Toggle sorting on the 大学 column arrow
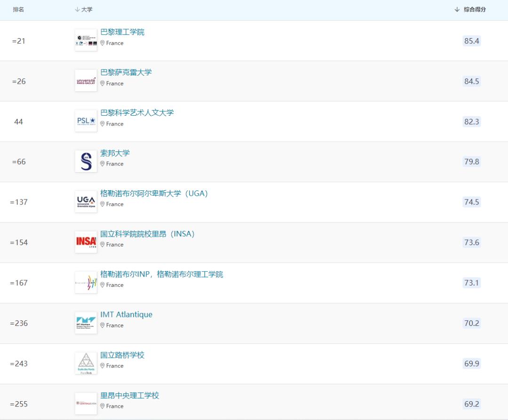This screenshot has height=420, width=508. click(76, 9)
